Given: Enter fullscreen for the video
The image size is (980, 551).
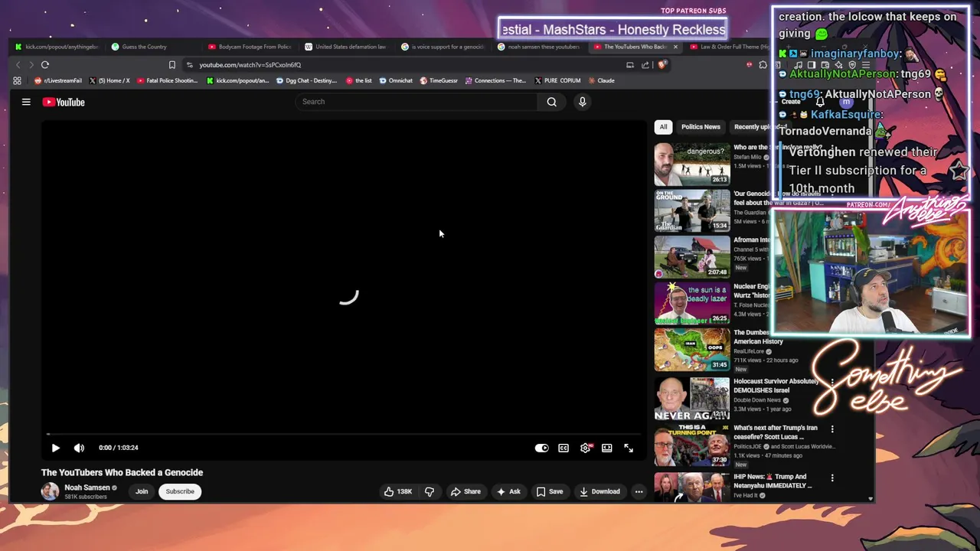Looking at the screenshot, I should tap(629, 448).
